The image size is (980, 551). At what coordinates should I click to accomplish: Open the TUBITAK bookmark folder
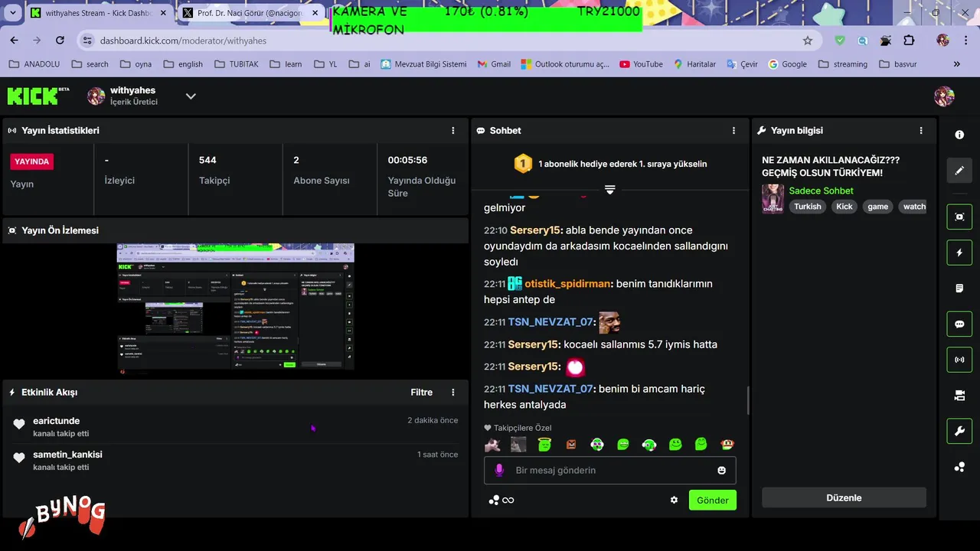tap(236, 64)
